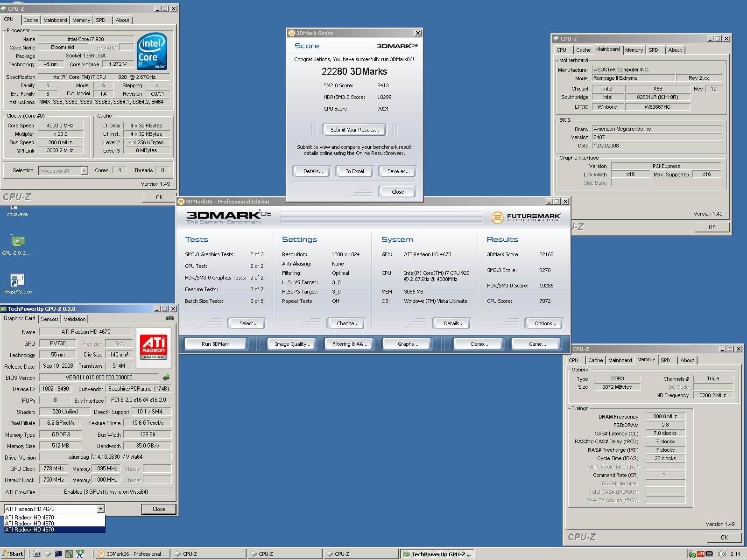Image resolution: width=747 pixels, height=560 pixels.
Task: Open the PiFast43.exe desktop icon
Action: pyautogui.click(x=17, y=284)
